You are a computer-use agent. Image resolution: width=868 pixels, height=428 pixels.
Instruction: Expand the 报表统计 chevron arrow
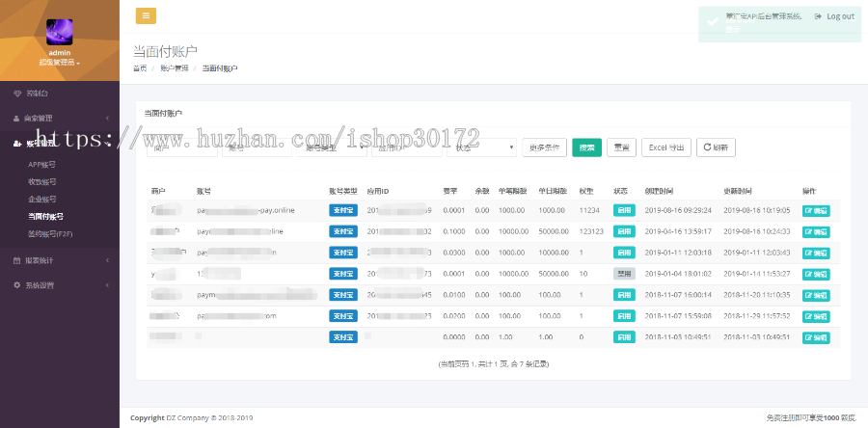pyautogui.click(x=107, y=260)
